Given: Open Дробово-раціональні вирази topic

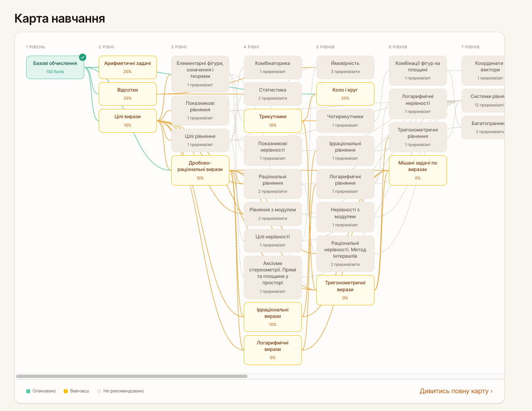Looking at the screenshot, I should 200,170.
